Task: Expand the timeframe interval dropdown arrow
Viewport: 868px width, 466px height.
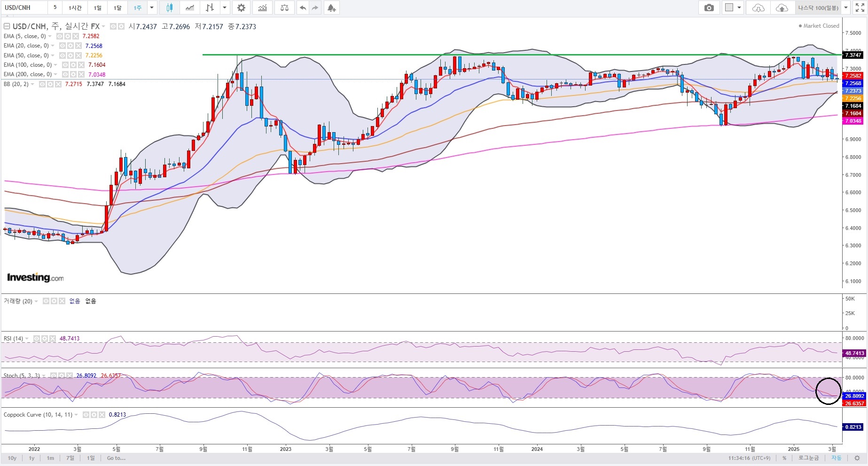Action: coord(151,8)
